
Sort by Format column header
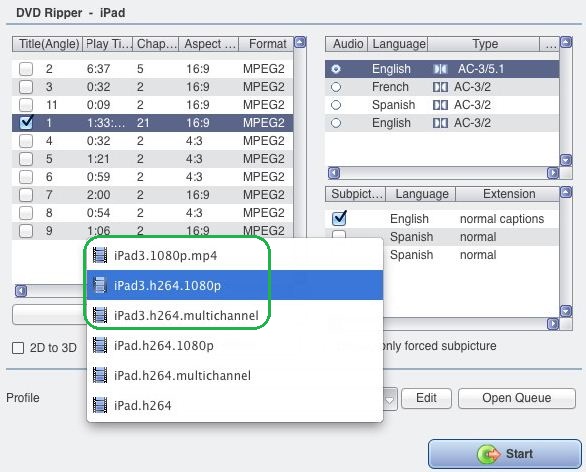pos(266,44)
